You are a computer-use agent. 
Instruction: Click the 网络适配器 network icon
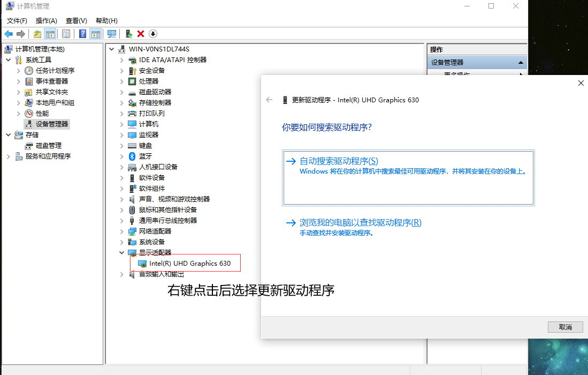tap(132, 231)
